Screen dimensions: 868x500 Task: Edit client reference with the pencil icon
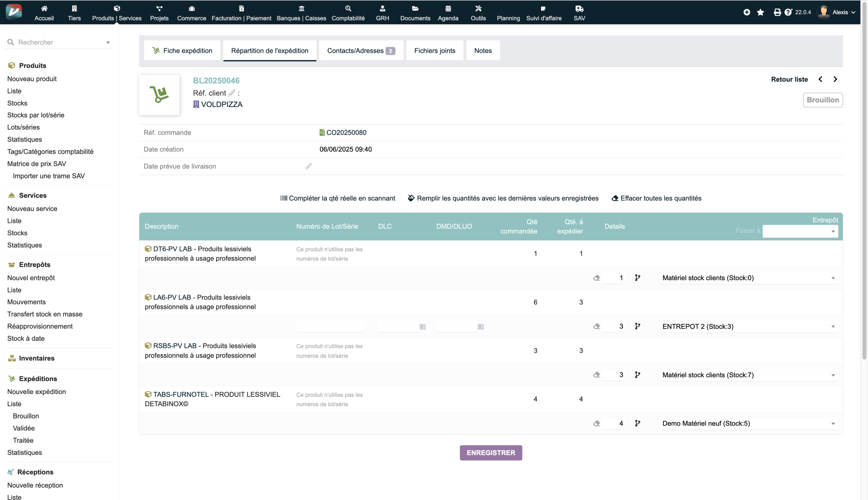[232, 93]
